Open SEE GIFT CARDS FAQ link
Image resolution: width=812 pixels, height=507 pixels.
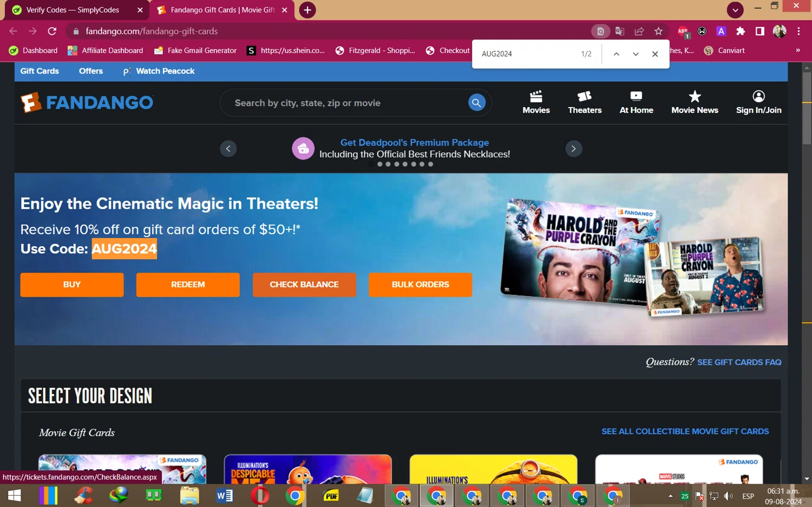click(x=739, y=363)
